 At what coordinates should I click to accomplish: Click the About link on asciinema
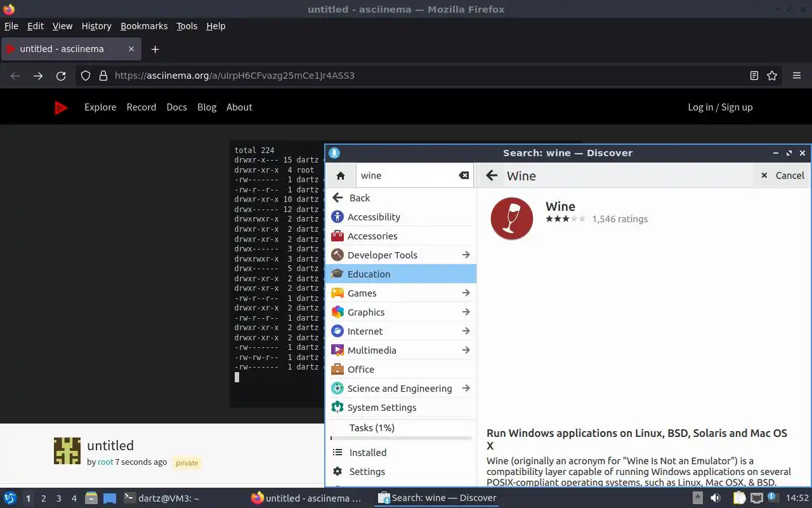(x=239, y=107)
